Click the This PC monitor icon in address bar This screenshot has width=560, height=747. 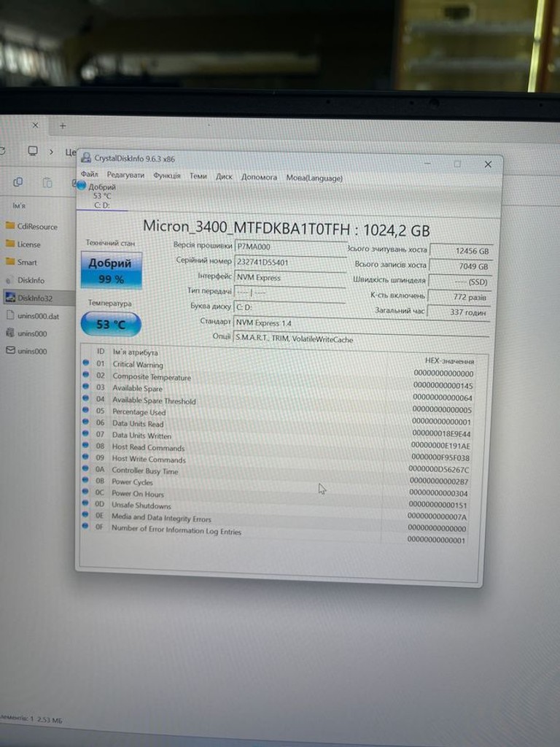pos(32,151)
